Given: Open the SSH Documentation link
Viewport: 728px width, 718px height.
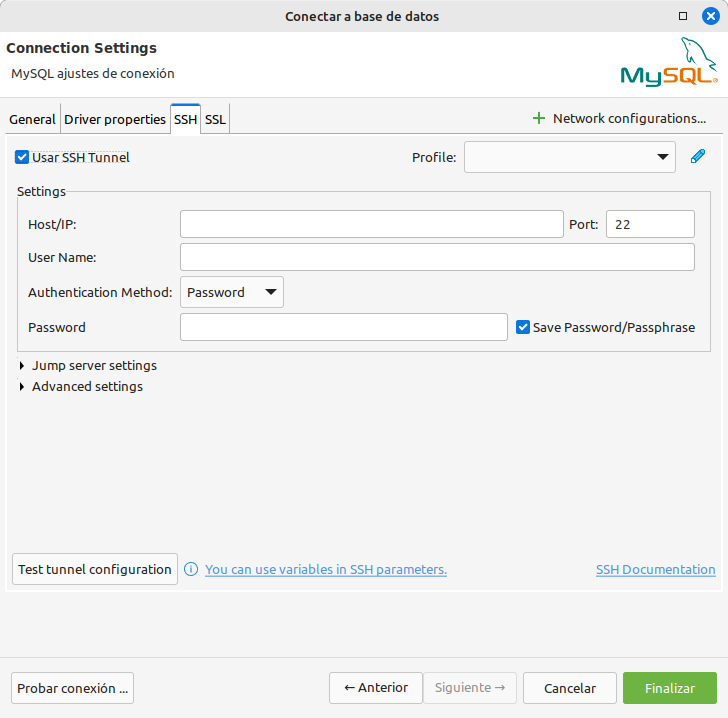Looking at the screenshot, I should coord(655,570).
